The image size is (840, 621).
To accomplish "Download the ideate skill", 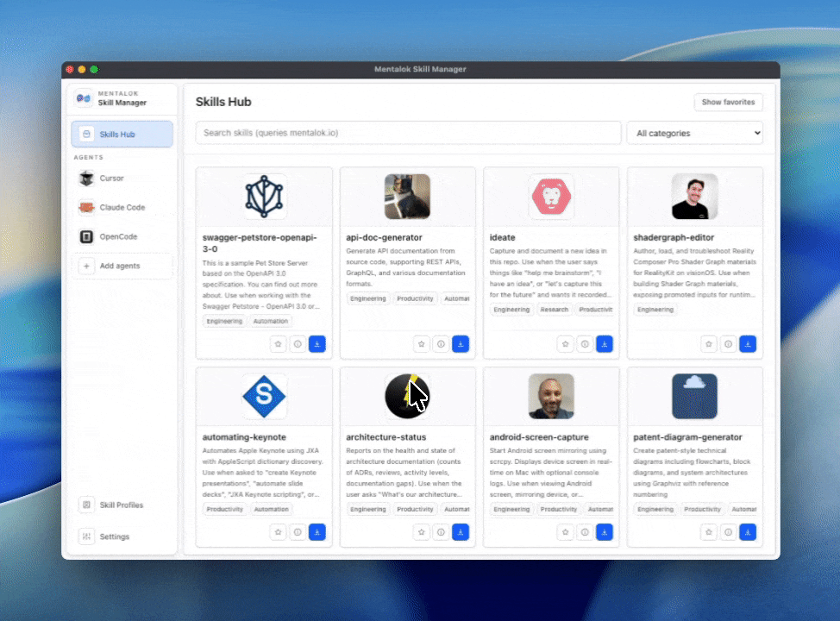I will (x=605, y=344).
